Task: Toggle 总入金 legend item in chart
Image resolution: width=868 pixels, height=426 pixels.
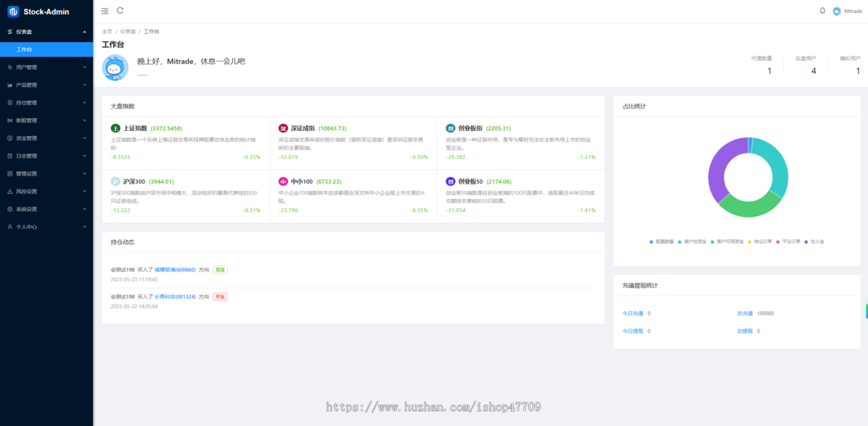Action: click(x=814, y=241)
